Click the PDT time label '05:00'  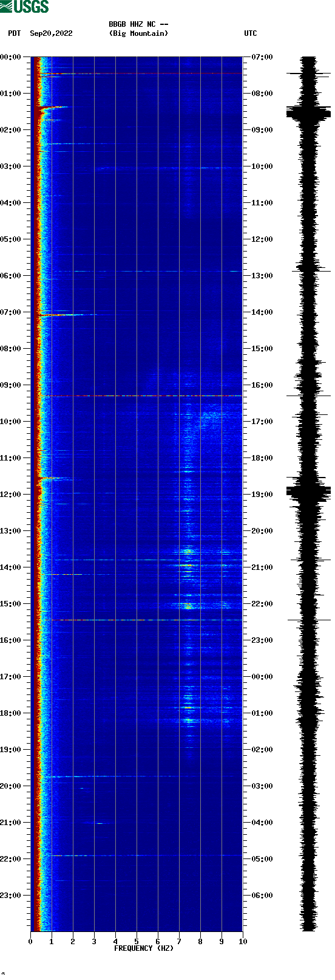pyautogui.click(x=11, y=239)
